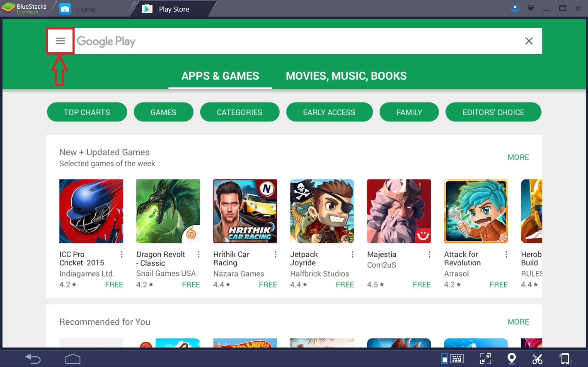Click FREE under ICC Pro Cricket

pyautogui.click(x=114, y=285)
